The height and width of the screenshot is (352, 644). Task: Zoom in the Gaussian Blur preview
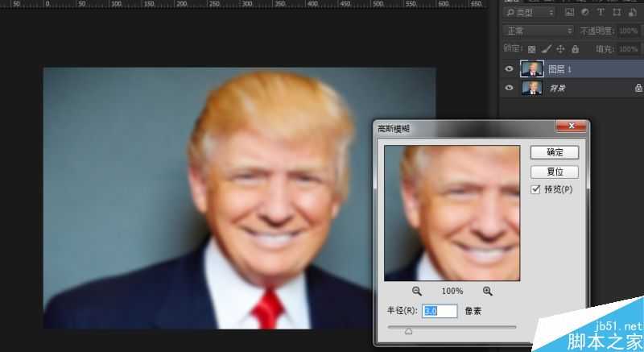coord(488,291)
